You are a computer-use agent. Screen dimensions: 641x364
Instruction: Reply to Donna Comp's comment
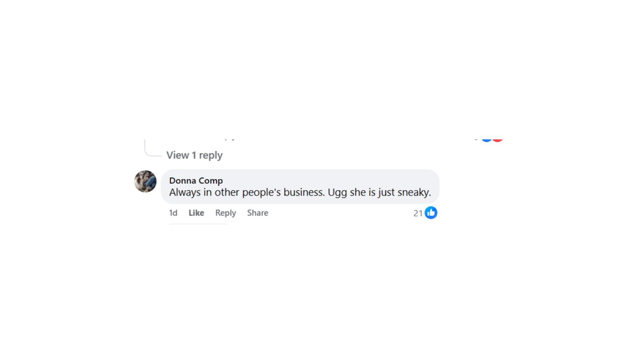[225, 213]
